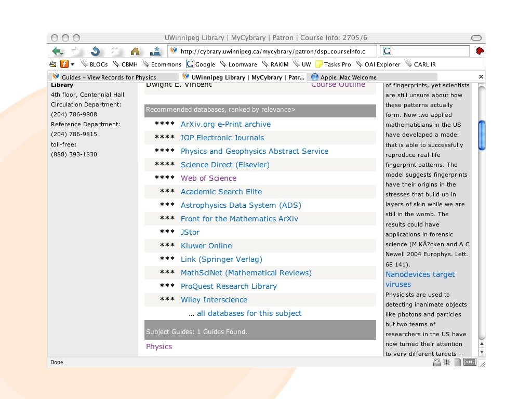Open IOP Electronic Journals link
This screenshot has width=532, height=399.
[x=222, y=138]
